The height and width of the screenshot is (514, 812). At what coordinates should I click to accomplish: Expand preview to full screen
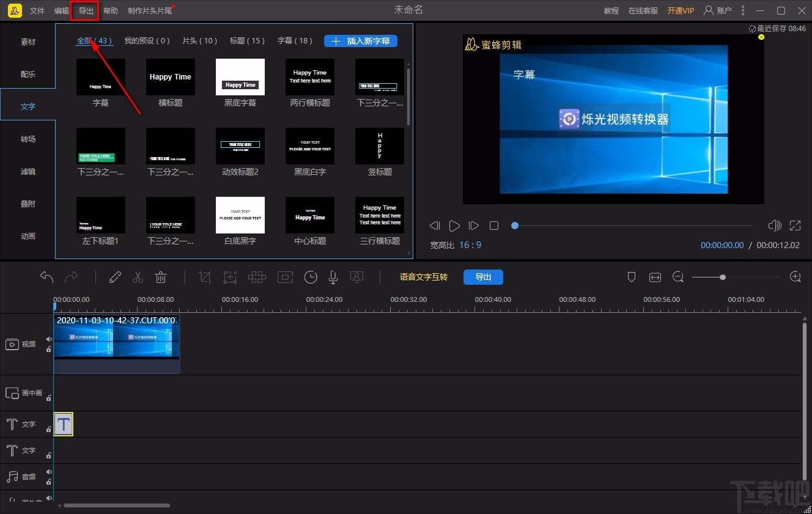795,226
